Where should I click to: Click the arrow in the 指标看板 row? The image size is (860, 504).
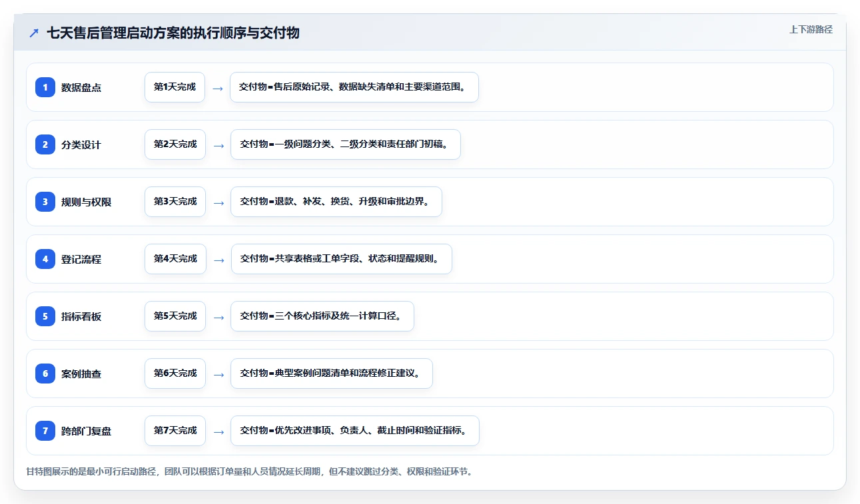point(218,317)
